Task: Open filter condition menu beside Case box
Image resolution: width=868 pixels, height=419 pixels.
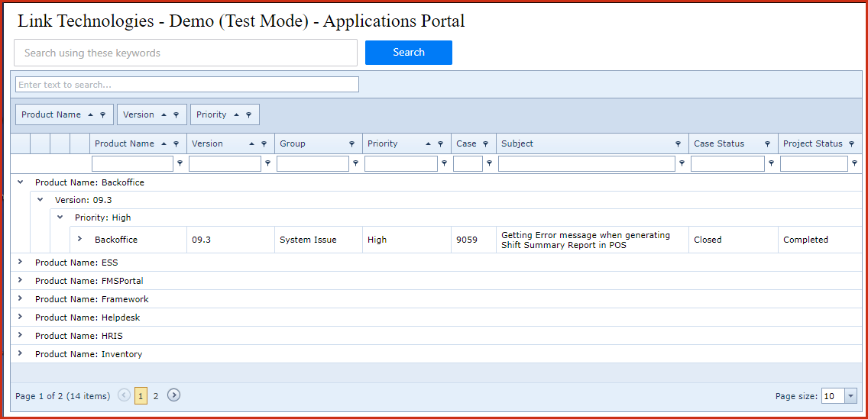Action: [x=489, y=163]
